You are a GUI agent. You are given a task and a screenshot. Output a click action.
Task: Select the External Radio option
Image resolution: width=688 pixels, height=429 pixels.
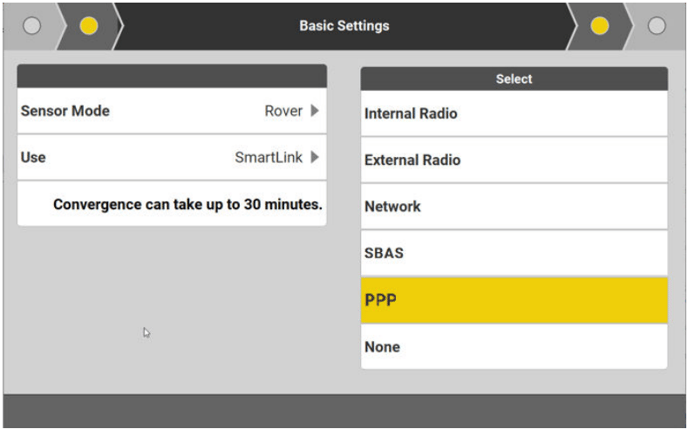click(x=513, y=160)
